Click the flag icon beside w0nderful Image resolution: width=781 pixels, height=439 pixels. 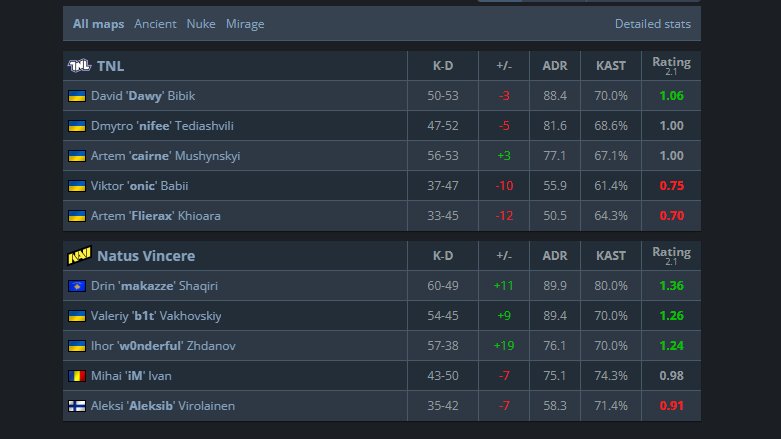[76, 346]
